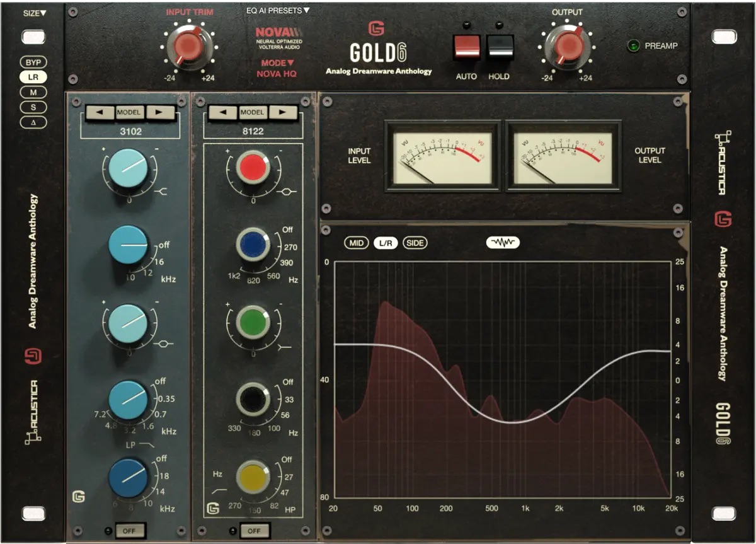
Task: Select delta (Δ) listen mode
Action: 33,123
